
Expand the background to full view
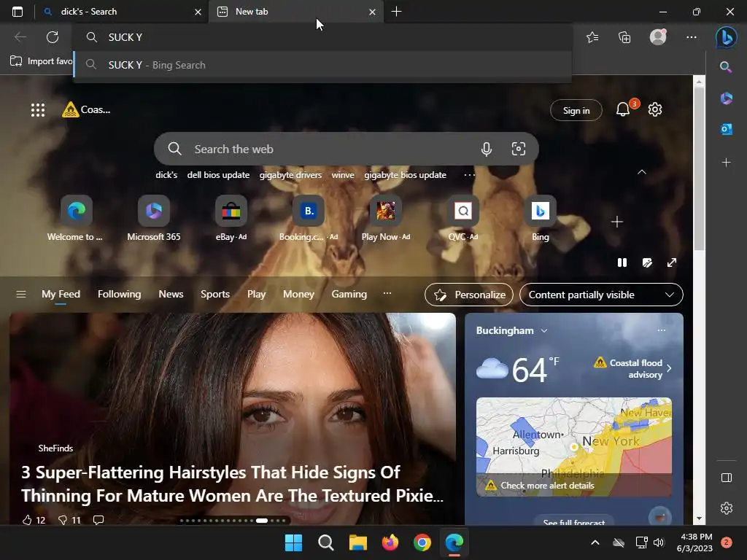672,262
